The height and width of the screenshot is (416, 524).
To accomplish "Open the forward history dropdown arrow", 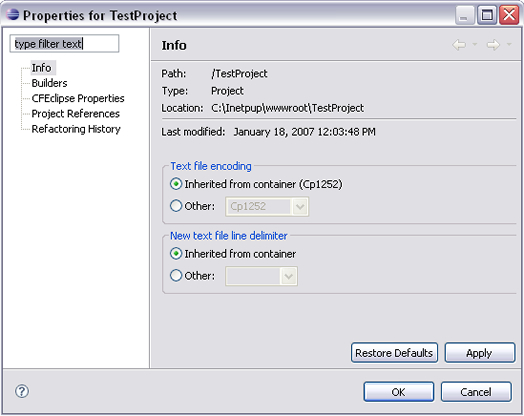I will coord(509,44).
